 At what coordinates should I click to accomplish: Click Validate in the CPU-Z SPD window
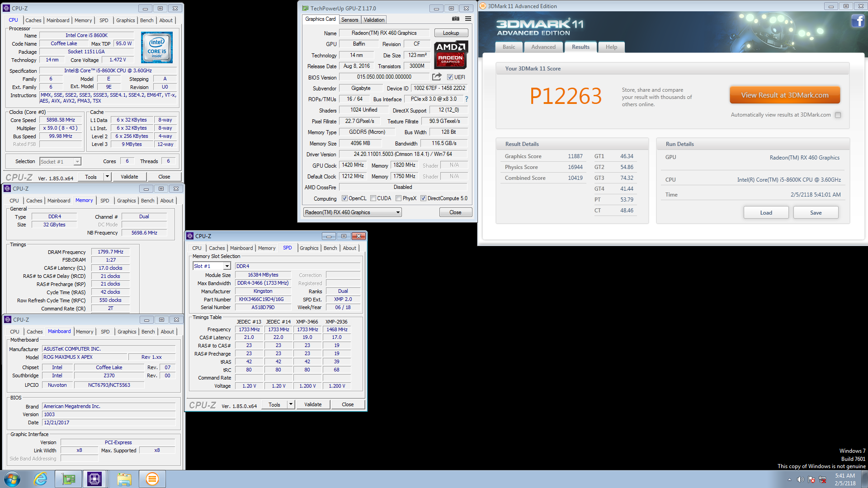[x=313, y=404]
